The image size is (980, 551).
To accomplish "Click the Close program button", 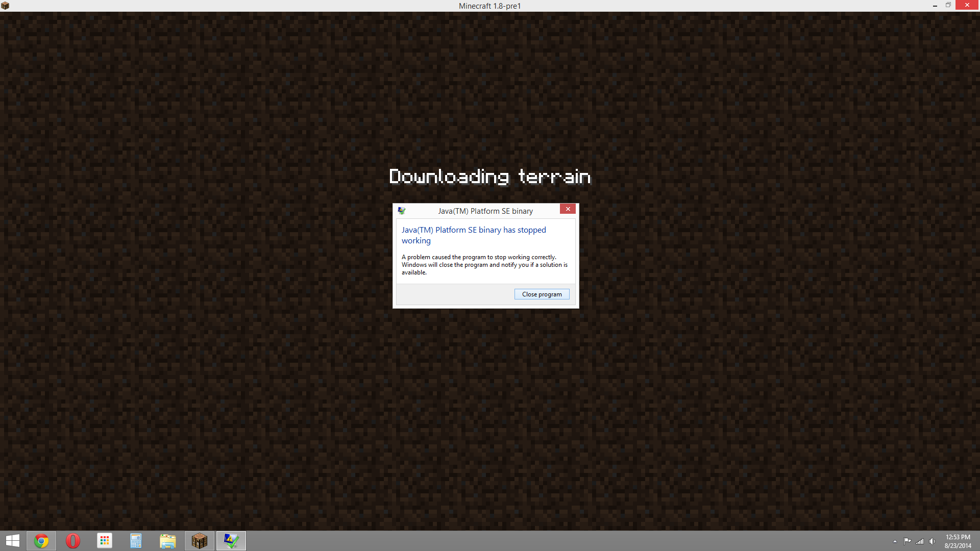I will tap(542, 294).
